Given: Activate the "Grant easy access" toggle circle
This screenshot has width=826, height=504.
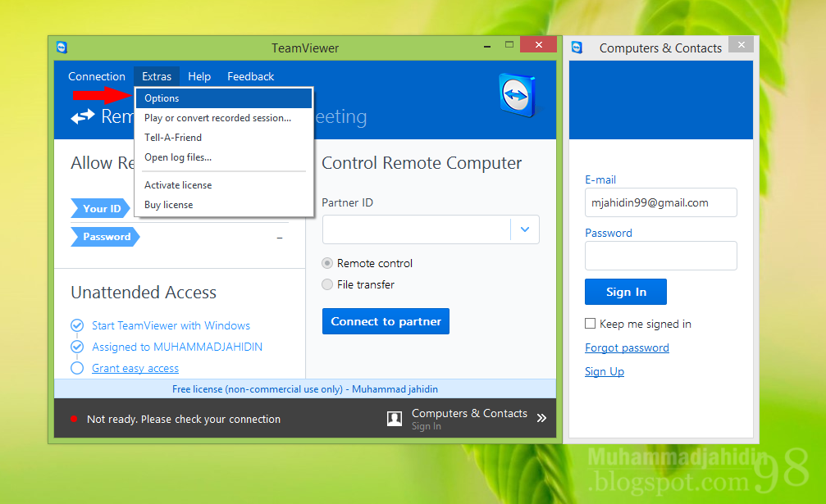Looking at the screenshot, I should tap(77, 367).
